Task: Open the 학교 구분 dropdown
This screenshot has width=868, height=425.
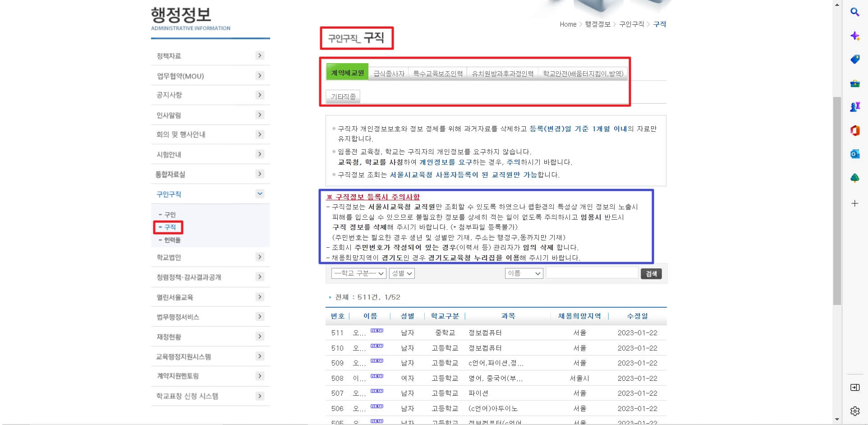Action: (359, 273)
